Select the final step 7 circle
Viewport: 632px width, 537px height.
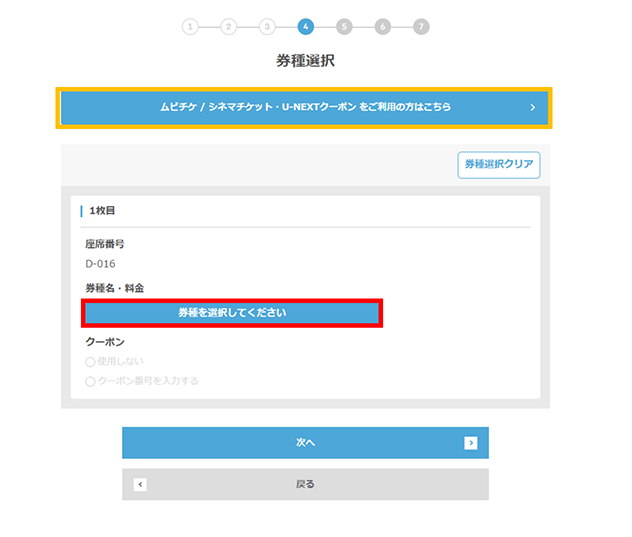coord(421,27)
